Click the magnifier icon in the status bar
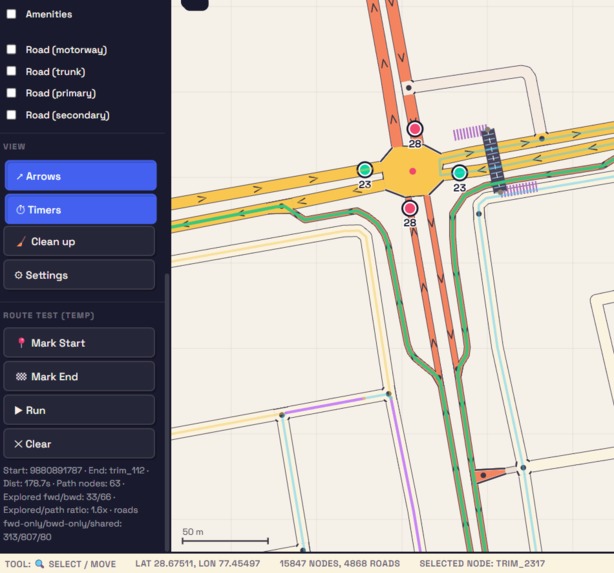 40,564
